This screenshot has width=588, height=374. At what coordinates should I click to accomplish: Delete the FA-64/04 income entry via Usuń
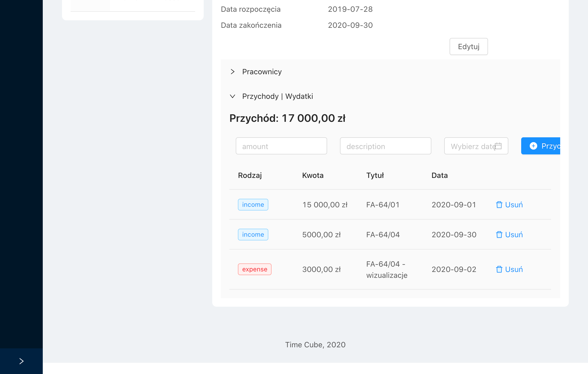coord(509,235)
